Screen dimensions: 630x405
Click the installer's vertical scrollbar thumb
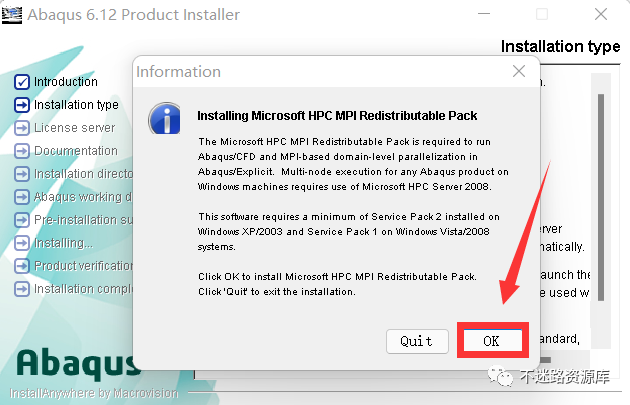point(601,197)
